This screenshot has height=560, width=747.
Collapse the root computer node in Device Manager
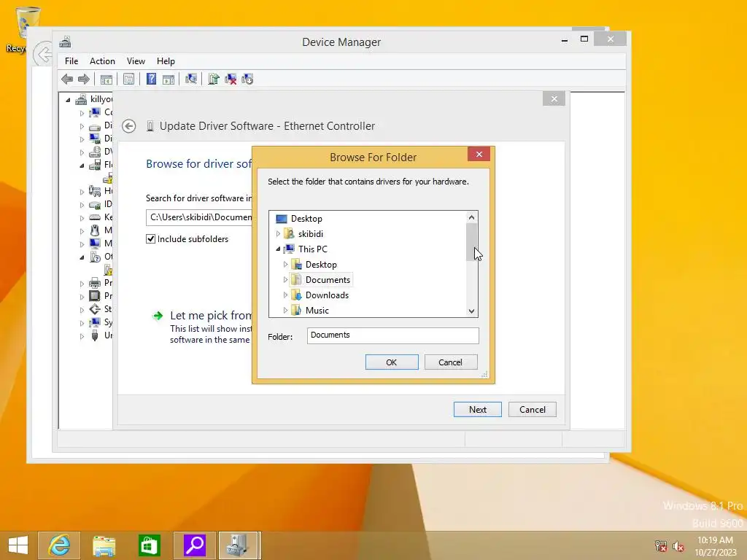coord(68,99)
